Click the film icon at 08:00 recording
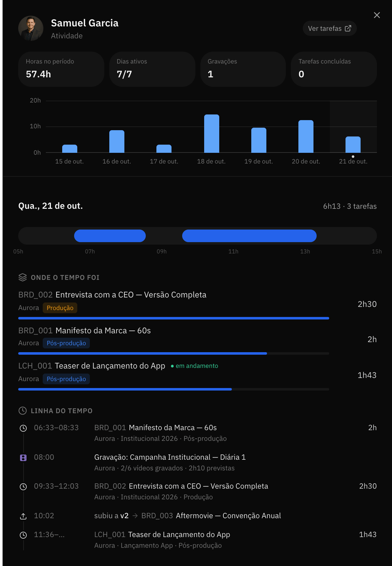The height and width of the screenshot is (566, 392). click(23, 458)
